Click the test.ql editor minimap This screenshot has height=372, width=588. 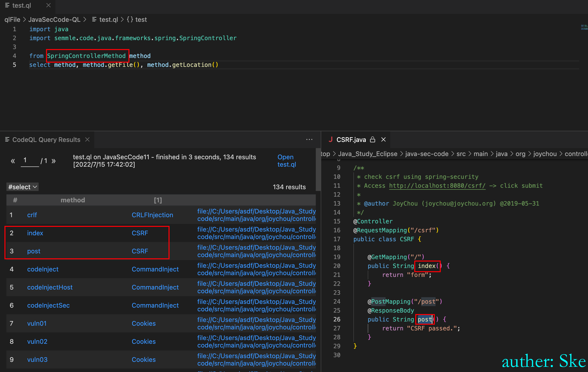pos(584,27)
